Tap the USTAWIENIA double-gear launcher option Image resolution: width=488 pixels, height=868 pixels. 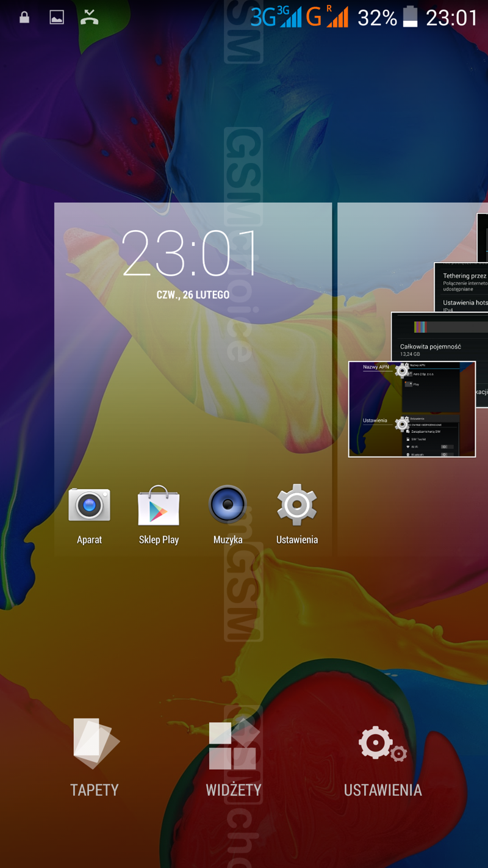pyautogui.click(x=382, y=757)
